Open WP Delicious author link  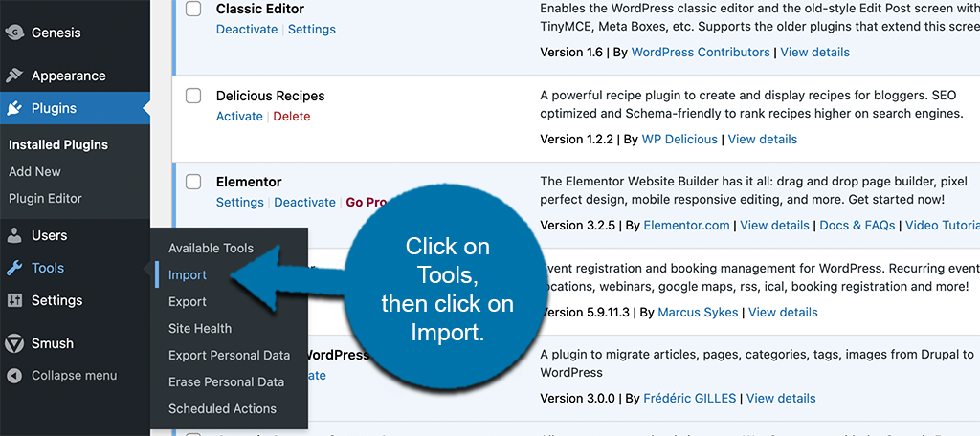coord(679,140)
